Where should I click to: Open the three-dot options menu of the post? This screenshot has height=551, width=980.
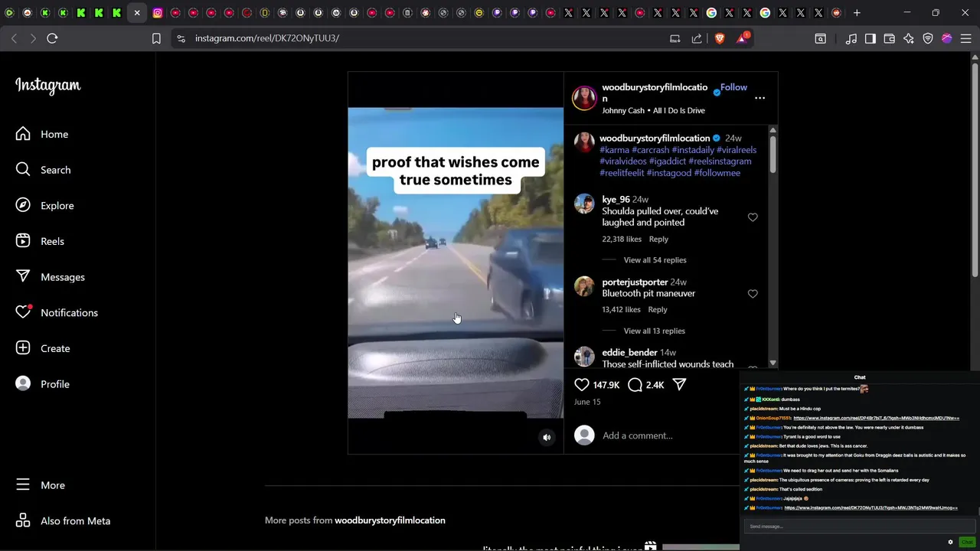pos(759,98)
